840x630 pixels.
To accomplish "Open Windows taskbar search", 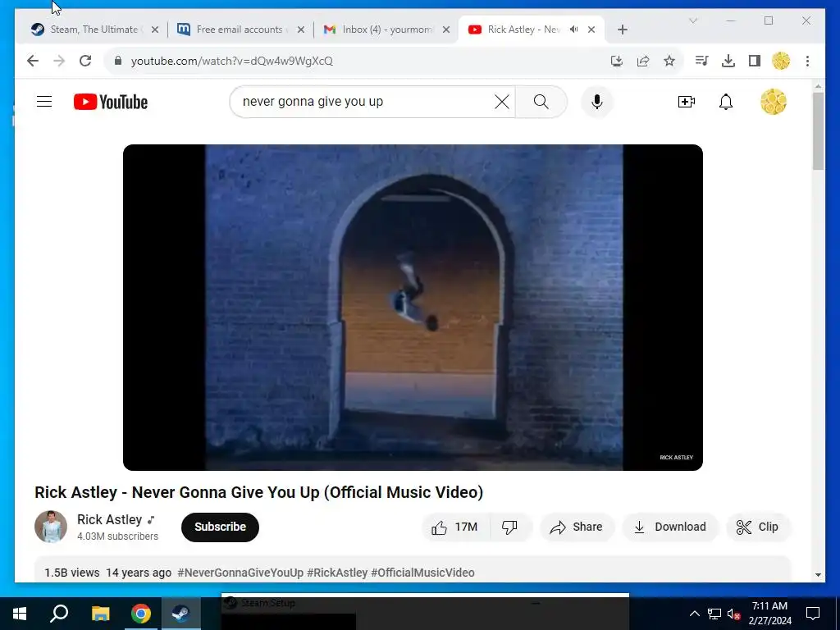I will click(59, 614).
